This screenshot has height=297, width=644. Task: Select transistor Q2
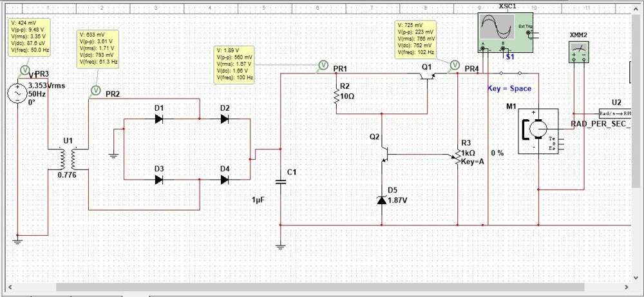(384, 155)
